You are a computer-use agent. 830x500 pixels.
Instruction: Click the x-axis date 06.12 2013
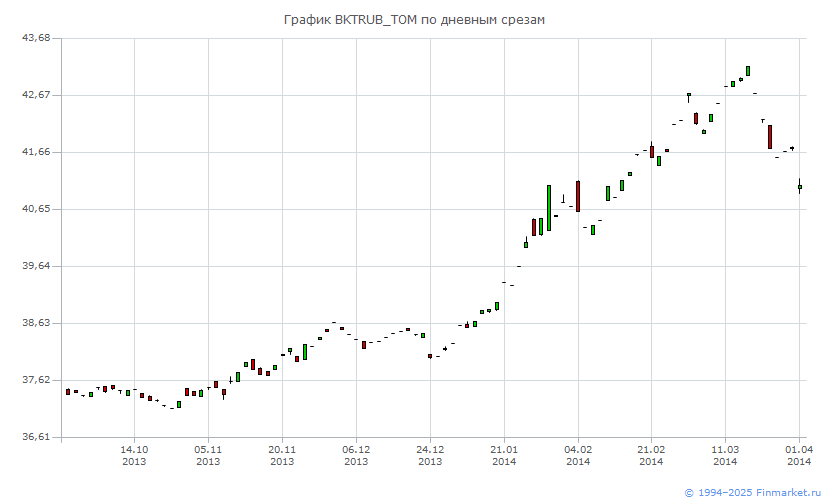point(356,456)
